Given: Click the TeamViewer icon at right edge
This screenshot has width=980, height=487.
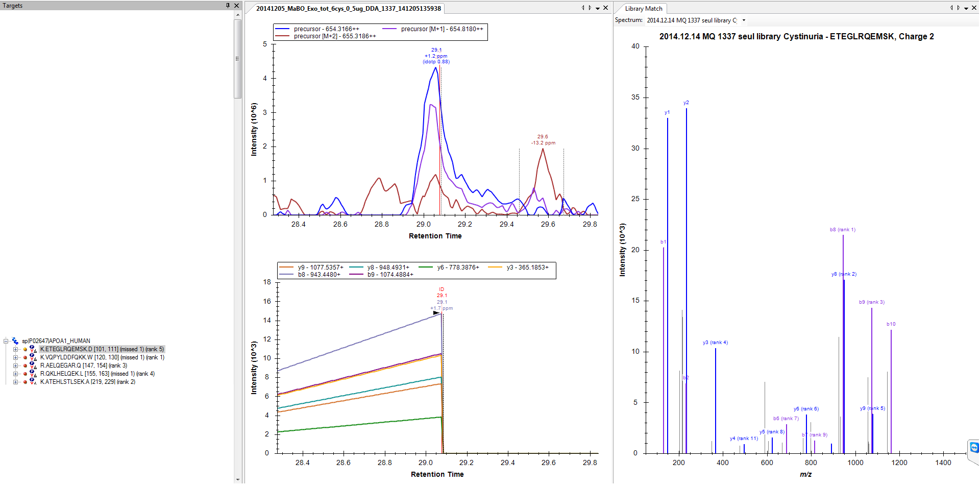Looking at the screenshot, I should click(974, 448).
